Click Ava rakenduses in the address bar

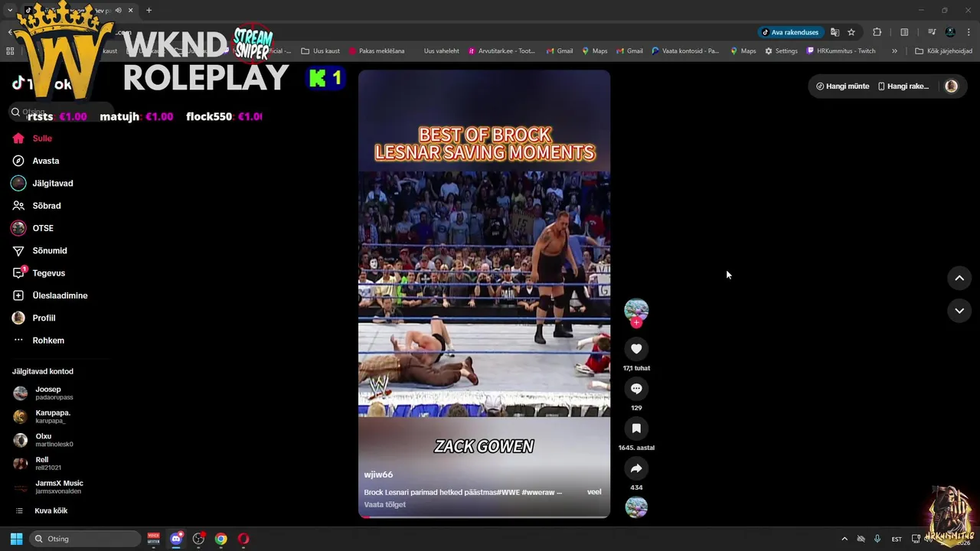[x=790, y=32]
